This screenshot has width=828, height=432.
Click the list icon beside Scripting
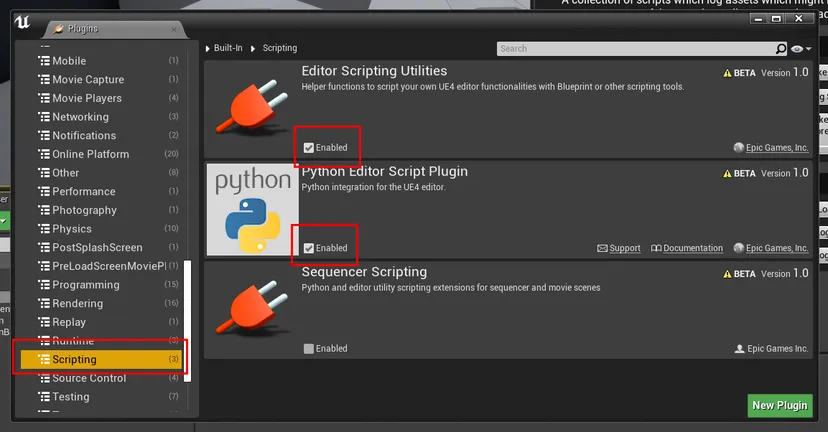tap(44, 359)
